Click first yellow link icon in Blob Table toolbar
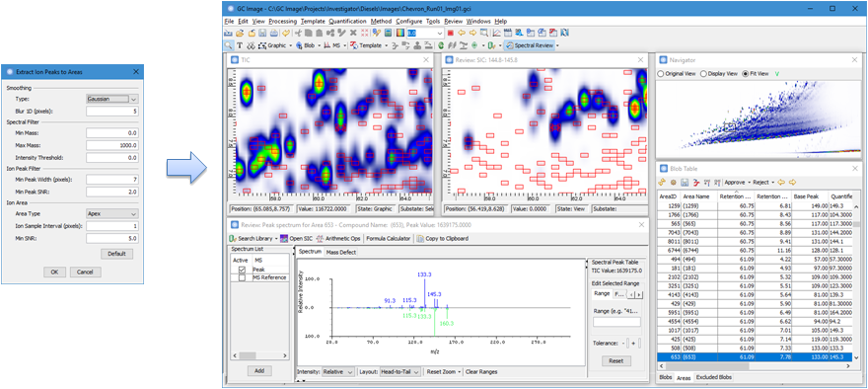868x389 pixels. [x=662, y=182]
